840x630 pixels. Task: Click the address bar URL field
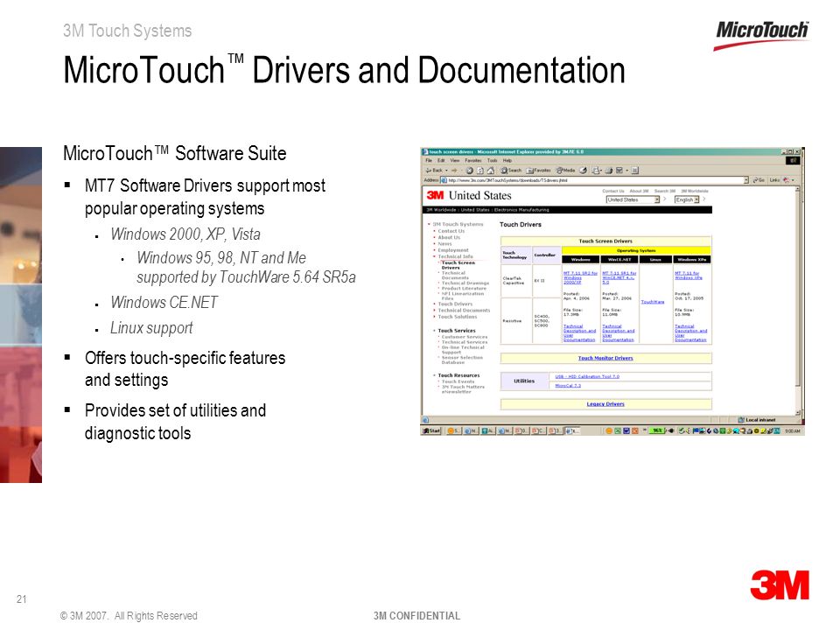tap(593, 180)
